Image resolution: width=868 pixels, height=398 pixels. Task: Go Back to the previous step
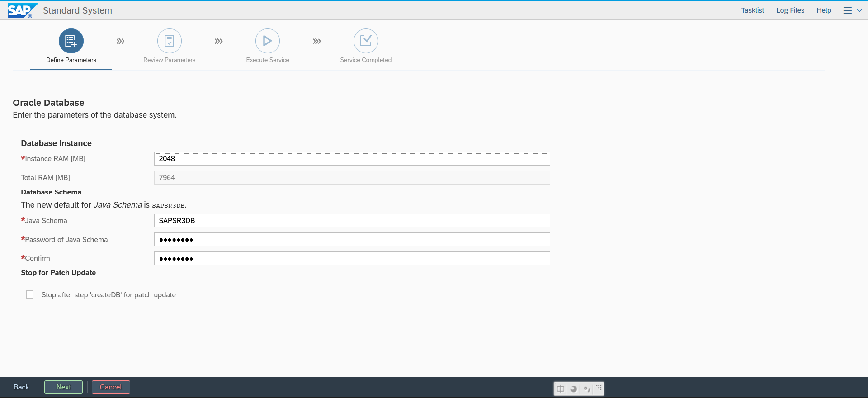click(21, 387)
